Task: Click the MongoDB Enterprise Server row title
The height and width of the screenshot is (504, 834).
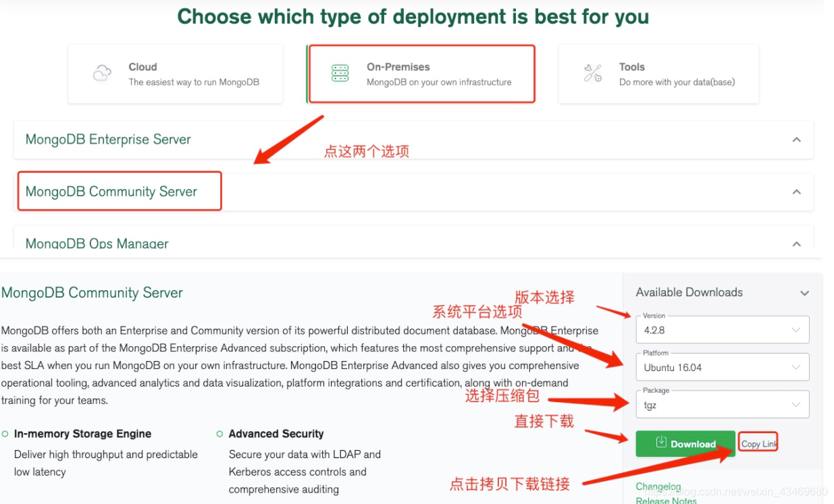Action: coord(108,140)
